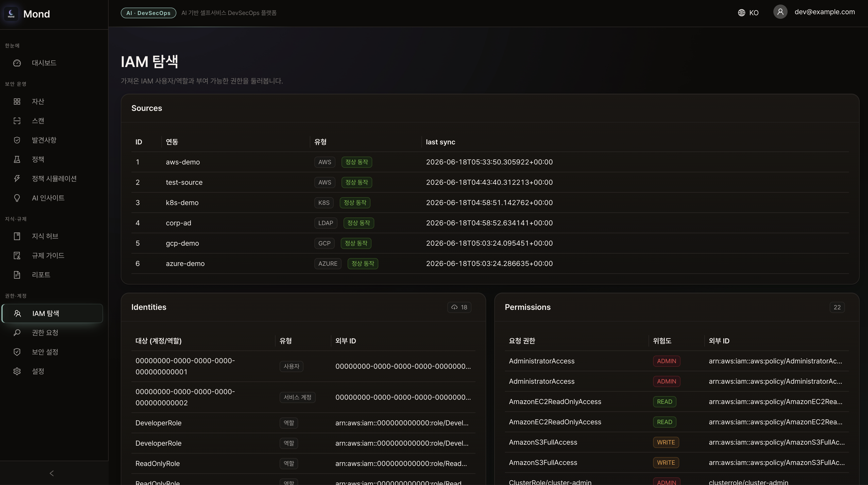This screenshot has width=868, height=485.
Task: Click the 서비스 계정 type tag
Action: pyautogui.click(x=297, y=397)
